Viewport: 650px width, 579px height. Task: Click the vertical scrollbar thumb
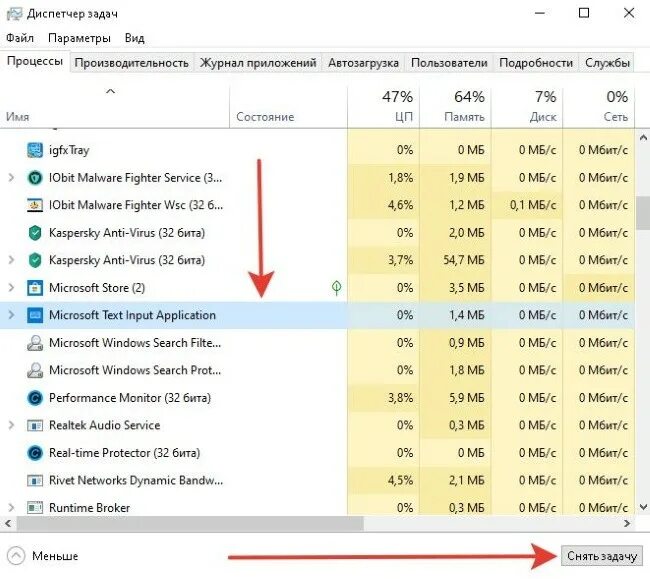click(643, 213)
